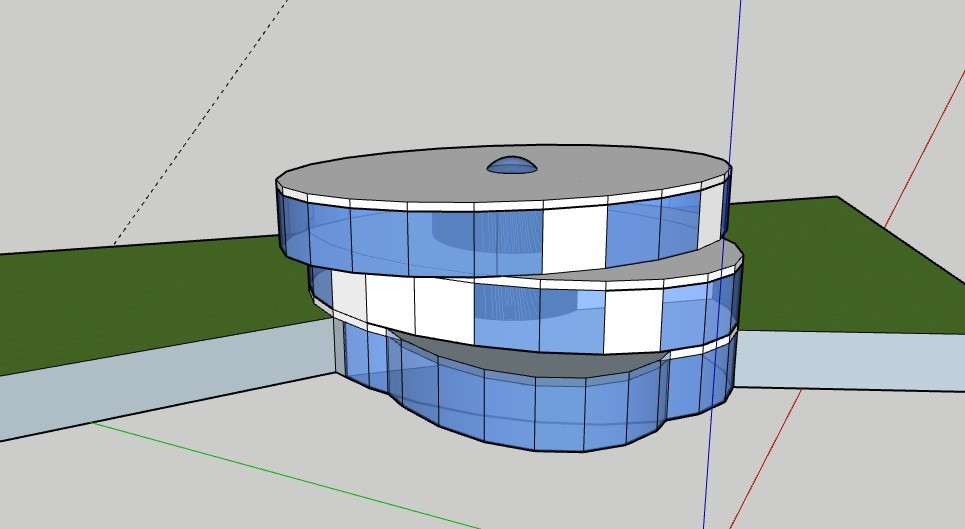This screenshot has width=965, height=529.
Task: Select the large white wall panel on top floor
Action: point(574,240)
